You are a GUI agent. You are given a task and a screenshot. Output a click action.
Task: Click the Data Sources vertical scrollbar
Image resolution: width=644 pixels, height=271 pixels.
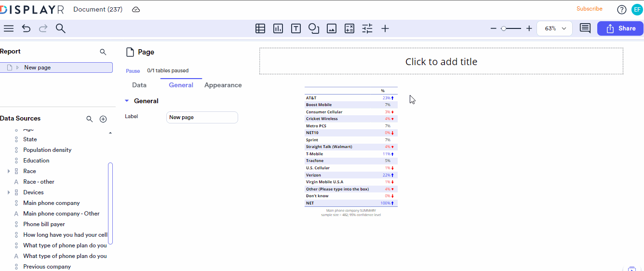[110, 203]
